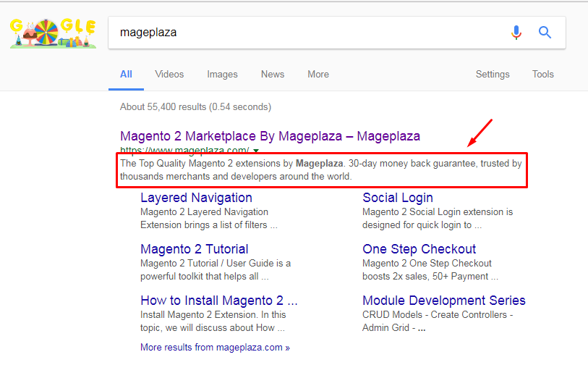The width and height of the screenshot is (588, 365).
Task: Open the Magento 2 Tutorial sitelink
Action: tap(195, 249)
